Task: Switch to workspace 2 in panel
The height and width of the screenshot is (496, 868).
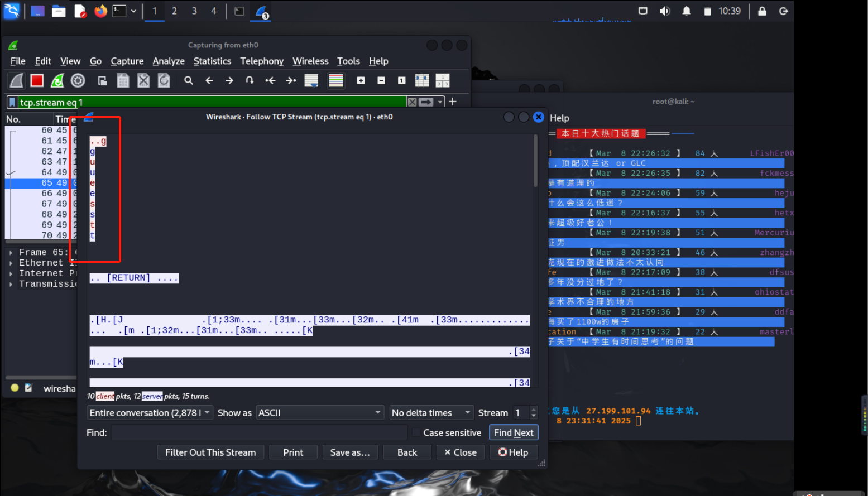Action: click(174, 11)
